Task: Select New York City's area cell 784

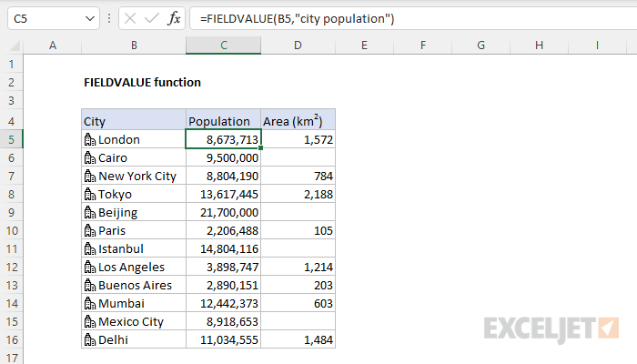Action: tap(298, 176)
